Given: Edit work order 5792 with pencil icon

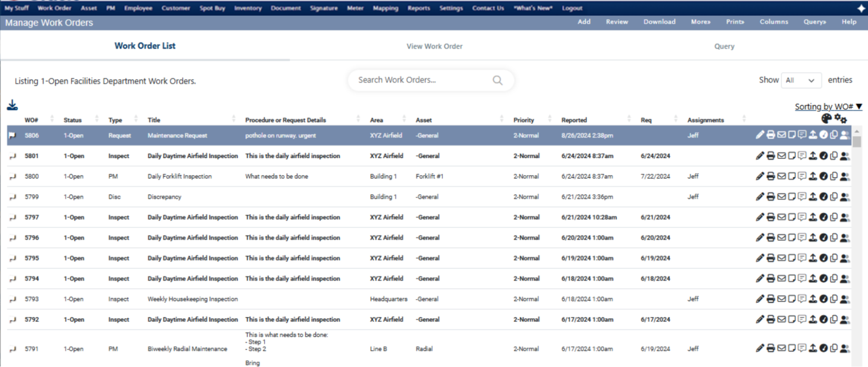Looking at the screenshot, I should coord(759,319).
